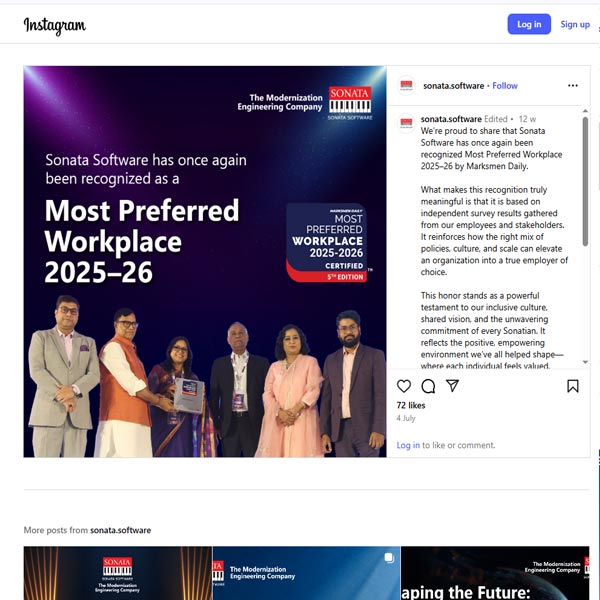Open the sonata.software username in caption
This screenshot has height=600, width=600.
(x=451, y=119)
